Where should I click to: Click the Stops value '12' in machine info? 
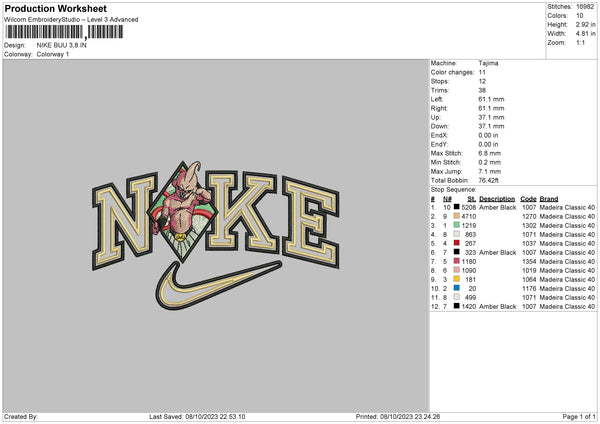click(482, 81)
